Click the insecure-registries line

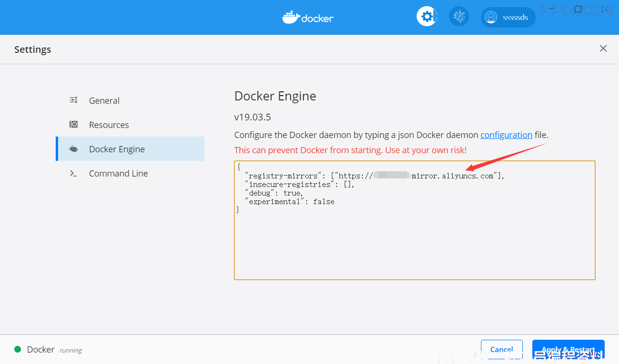click(300, 185)
